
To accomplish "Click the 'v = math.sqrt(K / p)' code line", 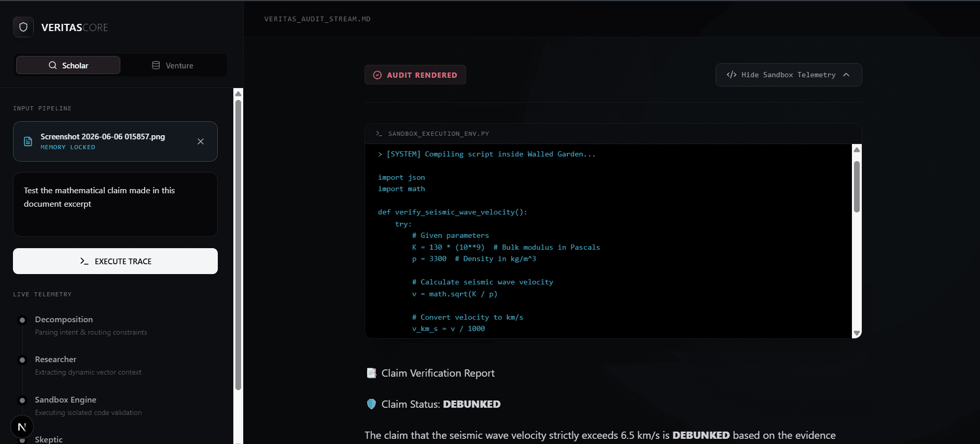I will coord(455,294).
